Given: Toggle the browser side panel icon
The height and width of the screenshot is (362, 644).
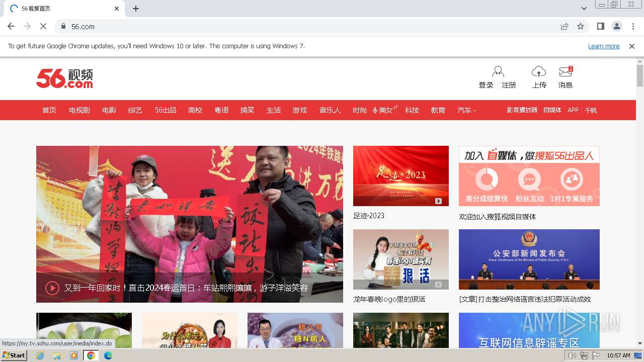Looking at the screenshot, I should (600, 26).
